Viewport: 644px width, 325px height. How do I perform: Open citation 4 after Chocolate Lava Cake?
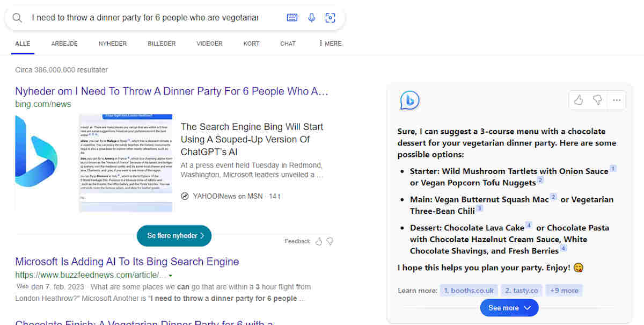pos(529,225)
